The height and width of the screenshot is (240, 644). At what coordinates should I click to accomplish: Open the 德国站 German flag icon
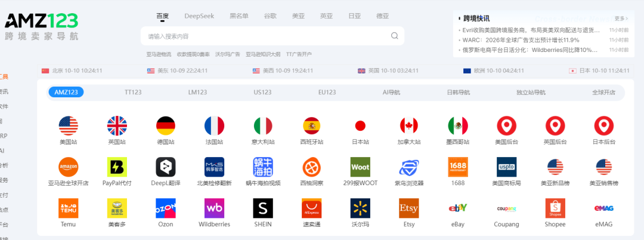[x=166, y=126]
